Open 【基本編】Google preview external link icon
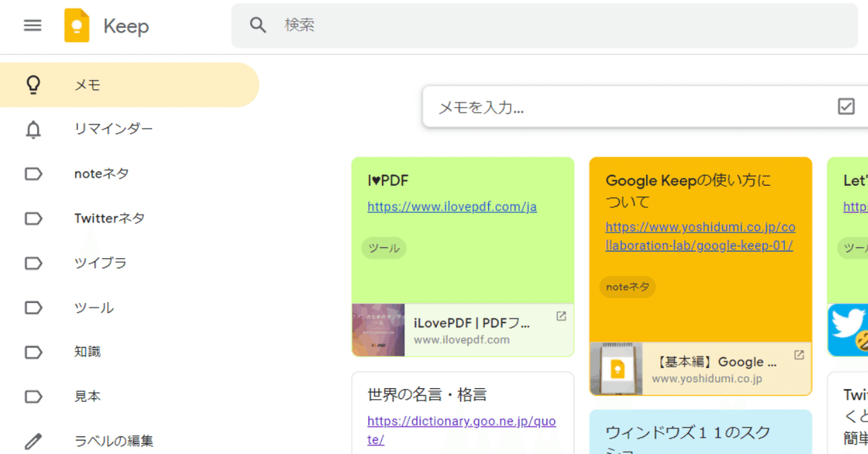The image size is (868, 454). pyautogui.click(x=799, y=356)
